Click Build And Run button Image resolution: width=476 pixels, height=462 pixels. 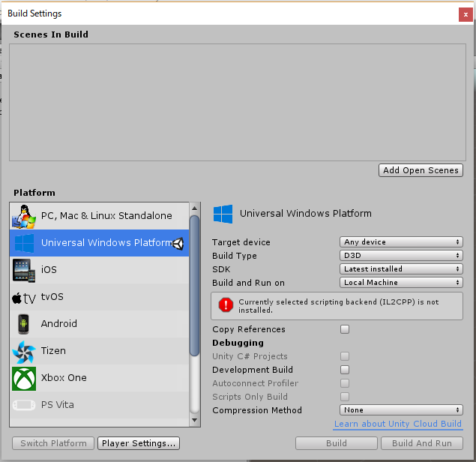(x=422, y=443)
